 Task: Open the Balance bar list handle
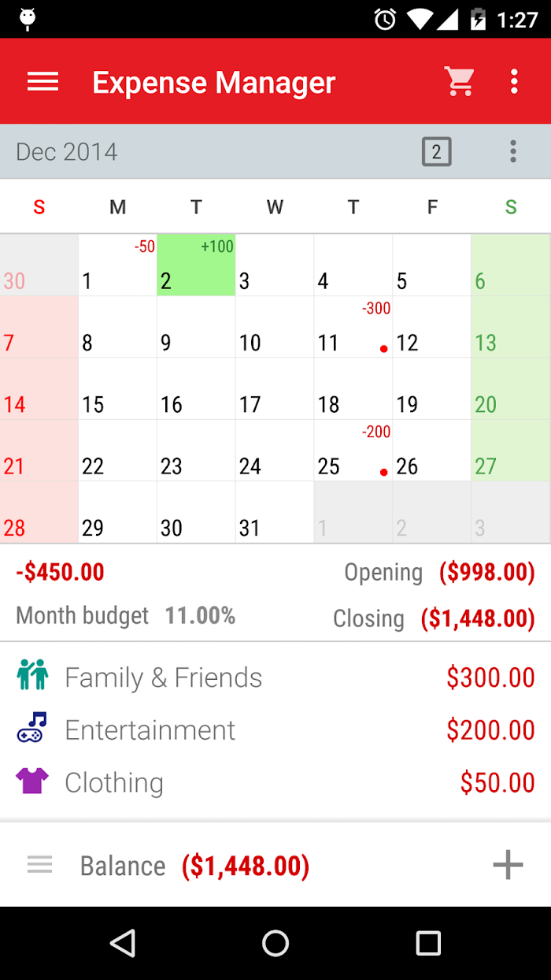(x=40, y=865)
